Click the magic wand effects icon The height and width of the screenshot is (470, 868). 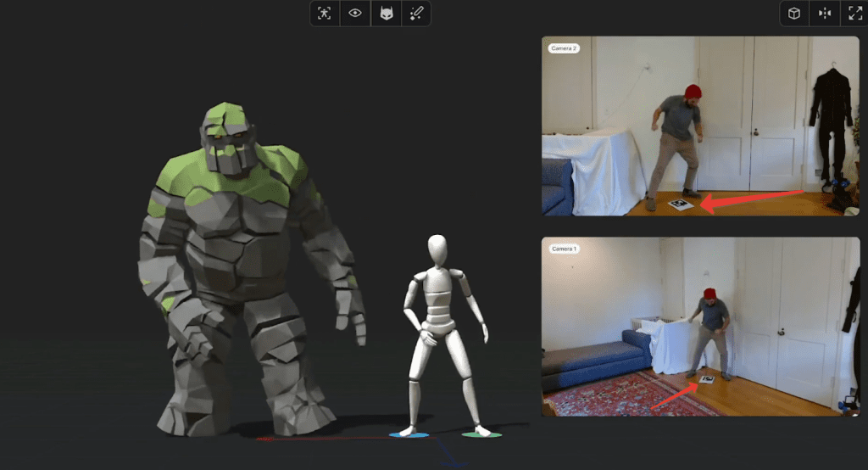[416, 13]
